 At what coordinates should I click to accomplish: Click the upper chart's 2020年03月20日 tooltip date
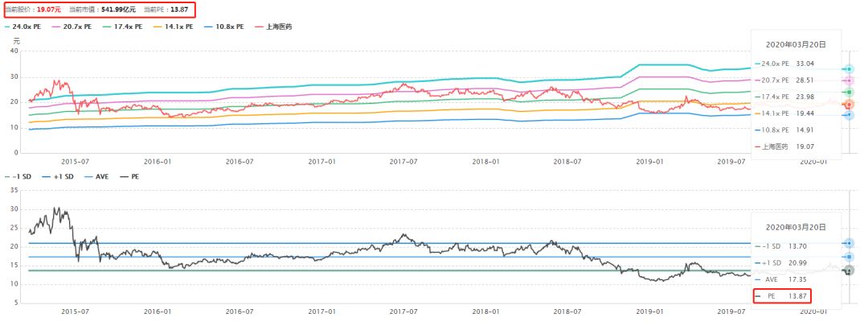click(796, 44)
